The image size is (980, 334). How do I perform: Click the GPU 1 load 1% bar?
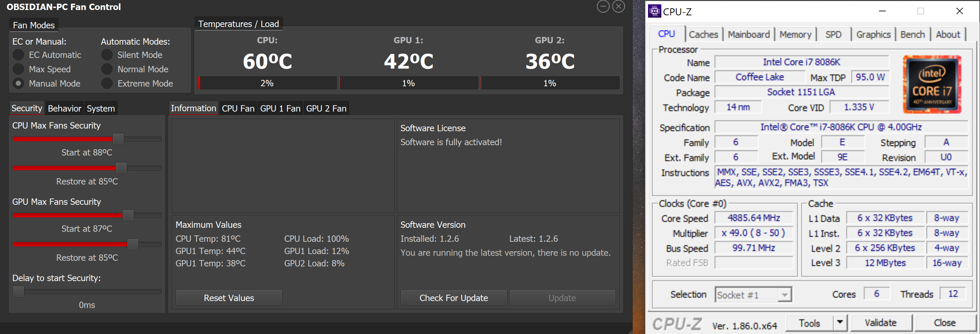pyautogui.click(x=409, y=83)
